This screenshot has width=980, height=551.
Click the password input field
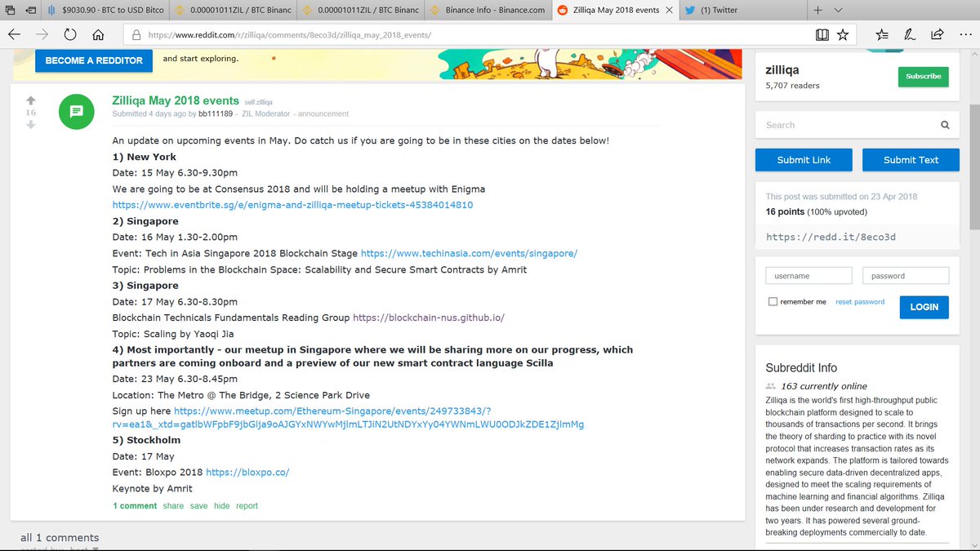(x=906, y=276)
